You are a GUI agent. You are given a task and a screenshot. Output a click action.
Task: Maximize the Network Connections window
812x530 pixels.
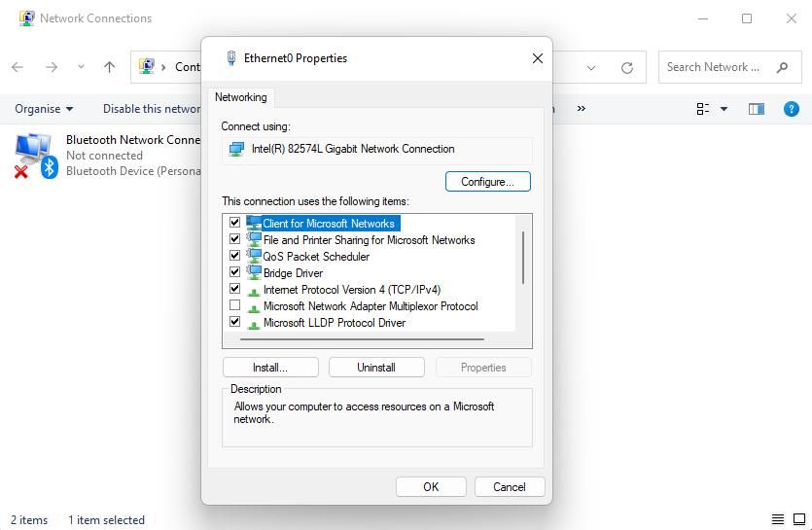[x=747, y=18]
